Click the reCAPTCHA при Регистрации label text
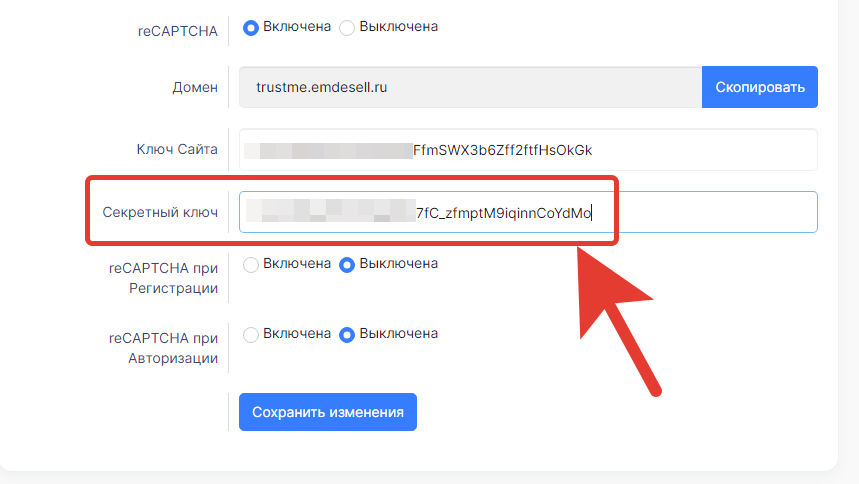Image resolution: width=859 pixels, height=484 pixels. point(163,278)
